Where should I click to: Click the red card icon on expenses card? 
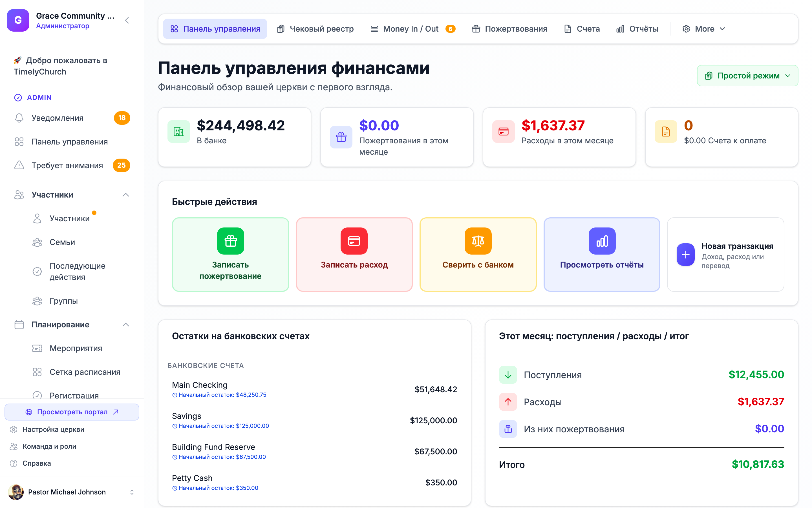point(503,131)
